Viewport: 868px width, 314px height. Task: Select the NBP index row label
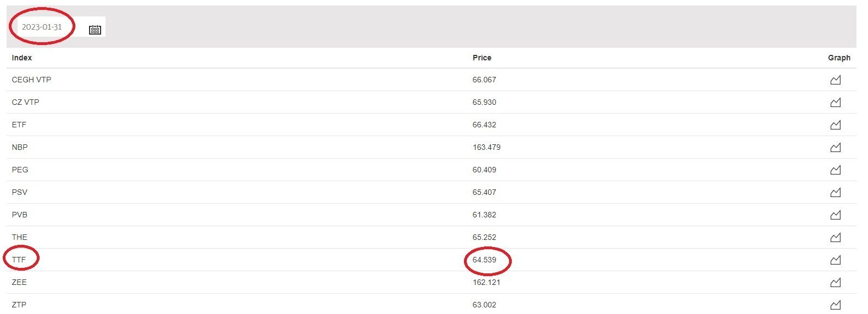pos(20,147)
